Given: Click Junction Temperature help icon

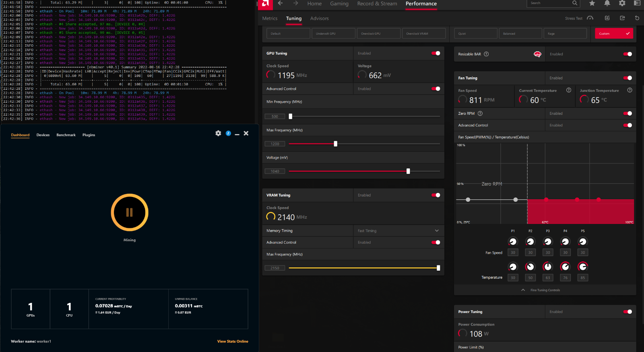Looking at the screenshot, I should [x=630, y=90].
